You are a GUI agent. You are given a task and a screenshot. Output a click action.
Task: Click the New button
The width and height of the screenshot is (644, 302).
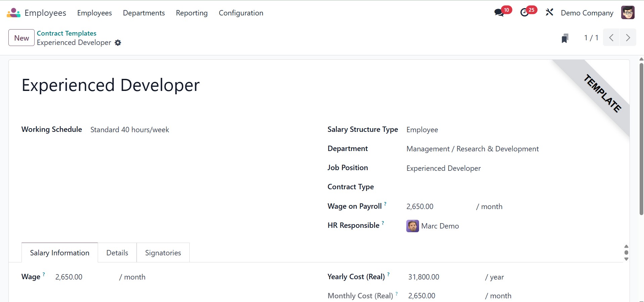[21, 38]
